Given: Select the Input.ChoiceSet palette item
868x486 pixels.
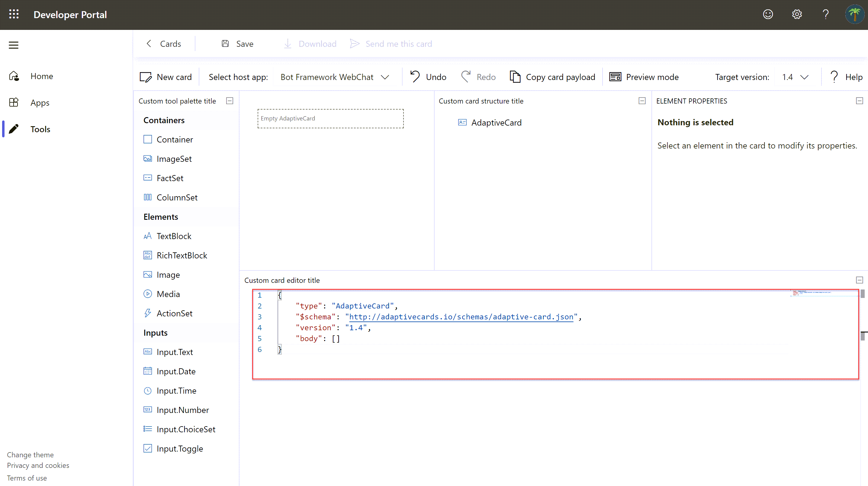Looking at the screenshot, I should point(187,430).
